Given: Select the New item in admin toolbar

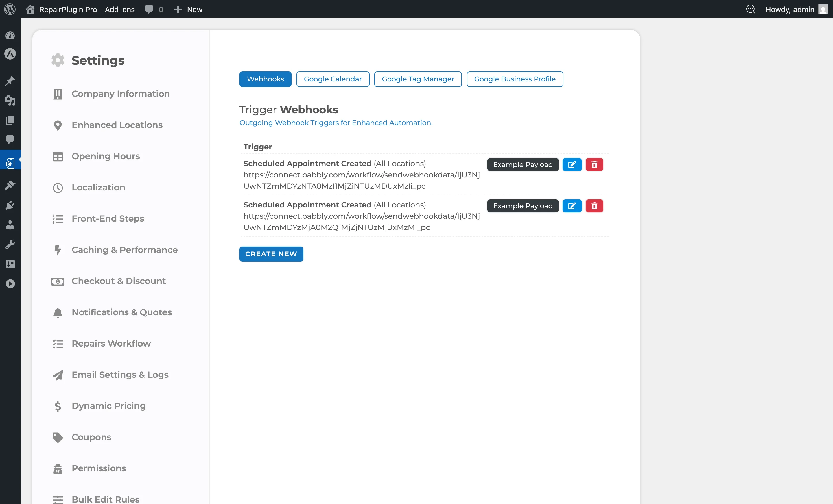Looking at the screenshot, I should 188,9.
